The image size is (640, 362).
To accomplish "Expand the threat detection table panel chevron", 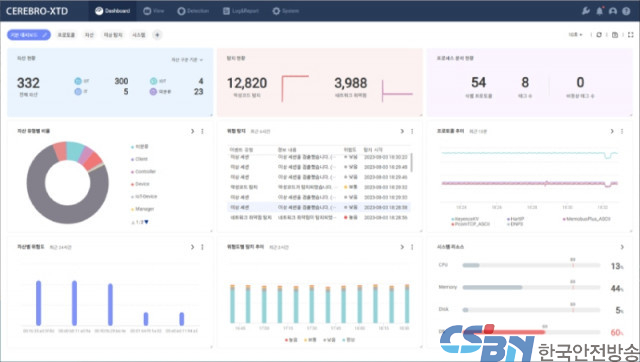I will tap(402, 131).
